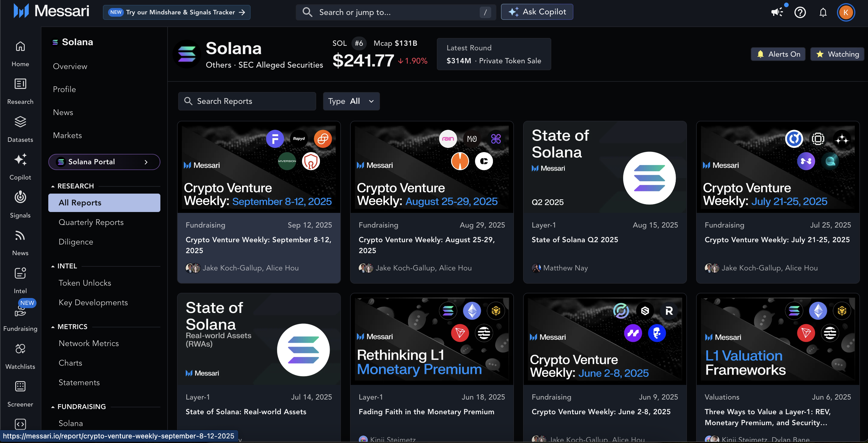This screenshot has height=443, width=868.
Task: Collapse the FUNDRAISING section
Action: pyautogui.click(x=53, y=406)
